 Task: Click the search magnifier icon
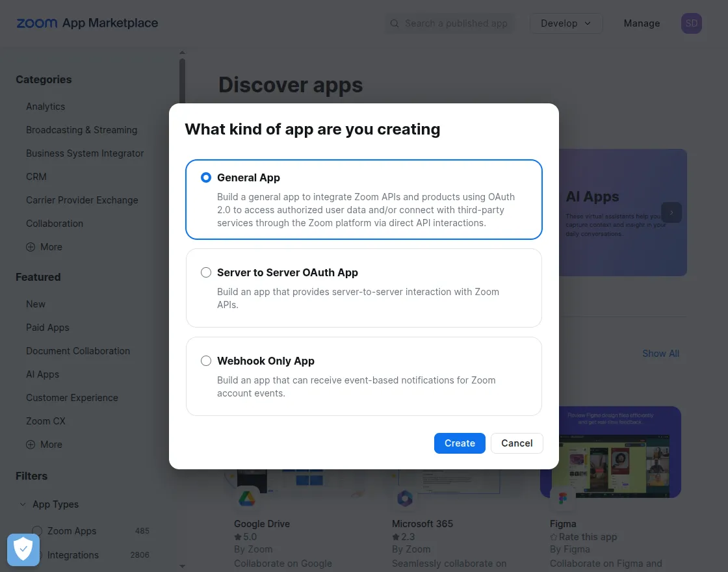[x=395, y=23]
